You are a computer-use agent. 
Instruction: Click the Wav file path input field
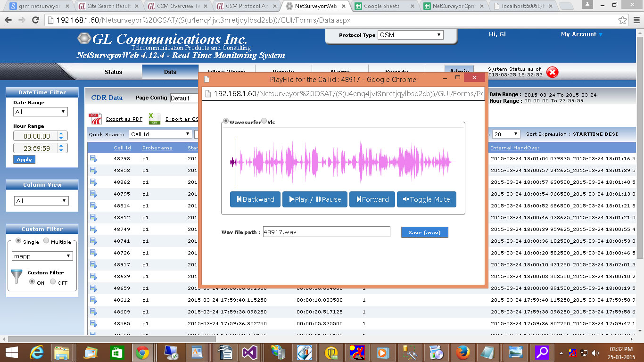pos(326,232)
